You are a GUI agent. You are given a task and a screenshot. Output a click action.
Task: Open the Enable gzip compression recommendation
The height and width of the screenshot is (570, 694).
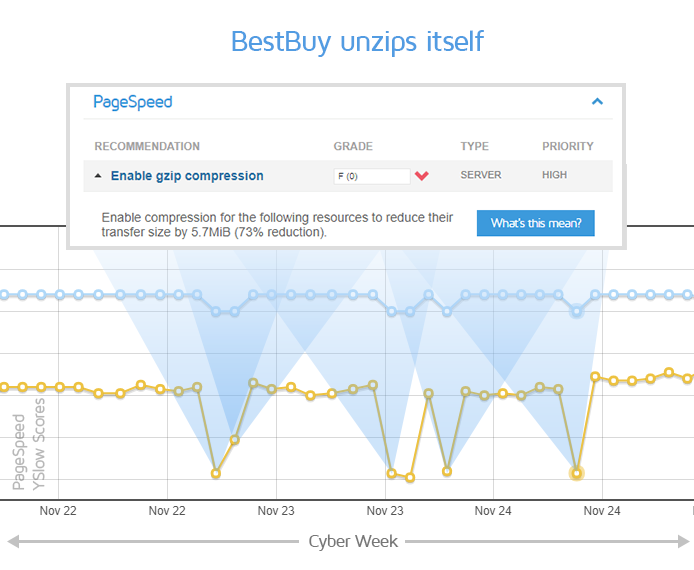(187, 176)
